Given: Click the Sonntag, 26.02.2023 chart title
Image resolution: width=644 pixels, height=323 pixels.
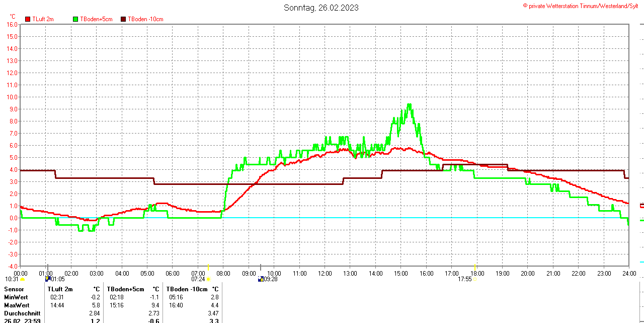Looking at the screenshot, I should pos(321,8).
